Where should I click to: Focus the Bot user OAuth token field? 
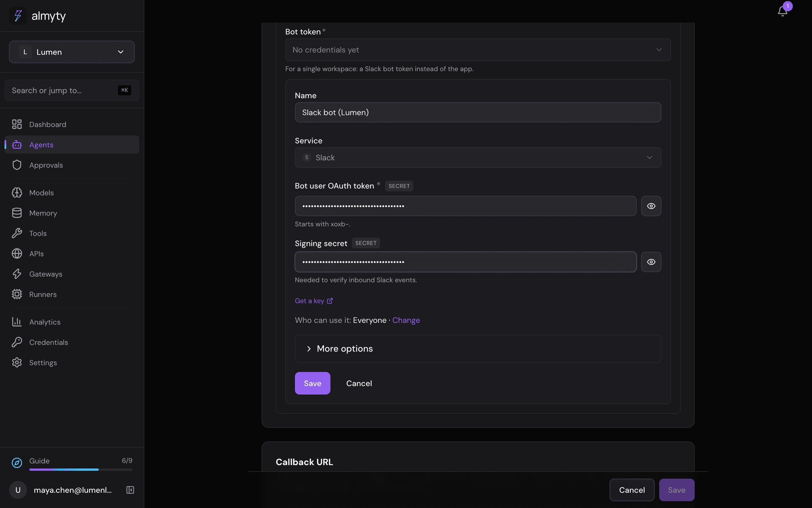[x=465, y=206]
